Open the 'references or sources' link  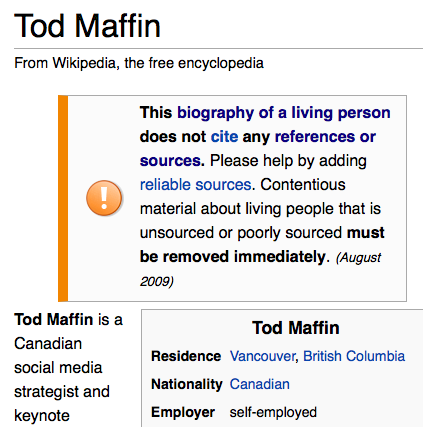[258, 149]
